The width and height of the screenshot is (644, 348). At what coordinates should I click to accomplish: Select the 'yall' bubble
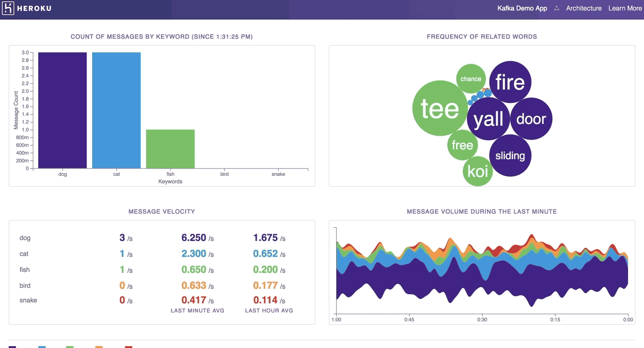coord(488,118)
